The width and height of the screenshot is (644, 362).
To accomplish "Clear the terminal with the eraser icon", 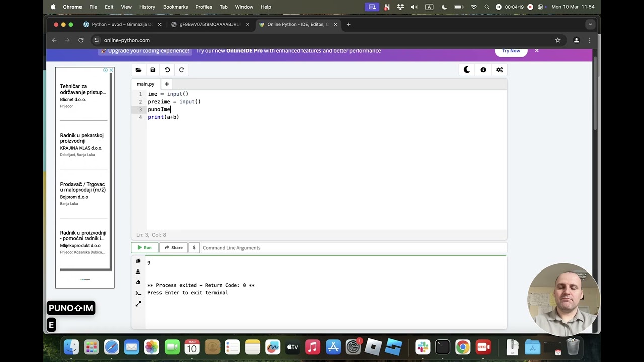I will [x=138, y=282].
